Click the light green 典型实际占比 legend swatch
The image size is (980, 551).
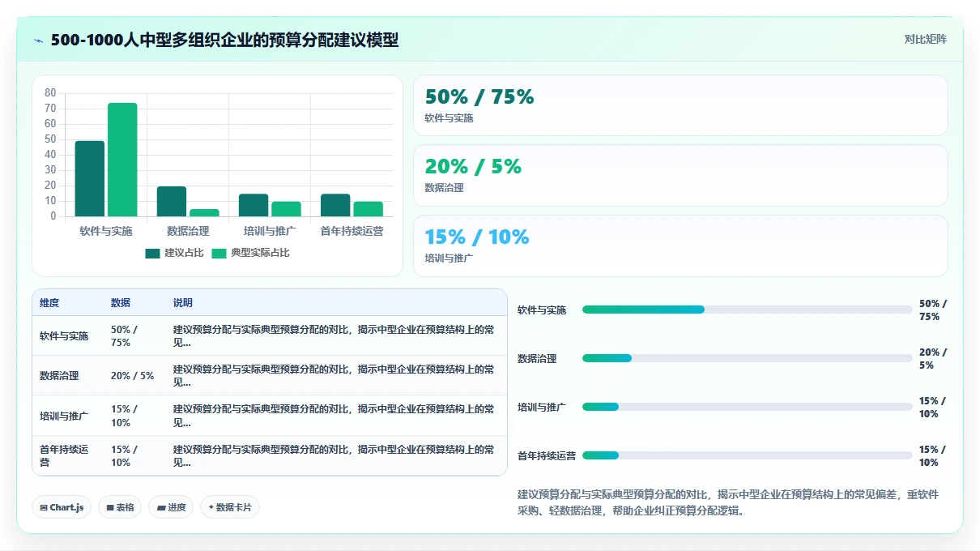pos(219,254)
